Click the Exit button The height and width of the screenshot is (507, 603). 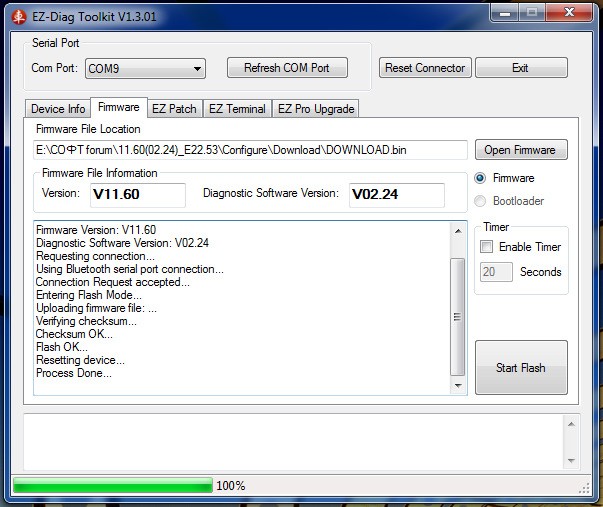pyautogui.click(x=520, y=68)
